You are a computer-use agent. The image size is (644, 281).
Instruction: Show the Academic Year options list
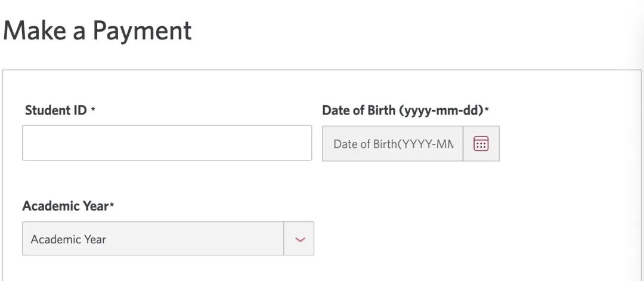coord(168,239)
